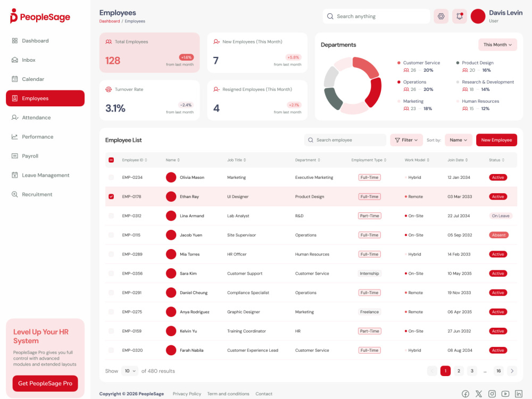Select the EMP-0234 Olivia Mason checkbox
532x399 pixels.
(x=111, y=178)
